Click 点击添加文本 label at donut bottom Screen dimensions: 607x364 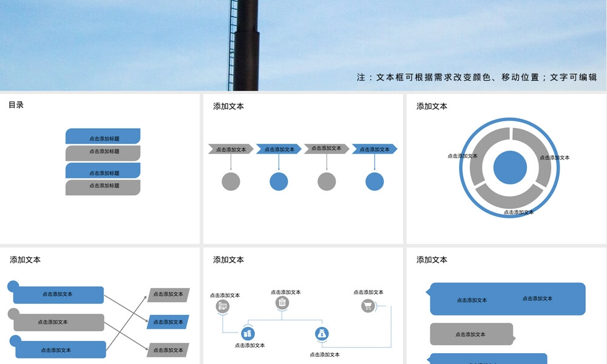519,212
